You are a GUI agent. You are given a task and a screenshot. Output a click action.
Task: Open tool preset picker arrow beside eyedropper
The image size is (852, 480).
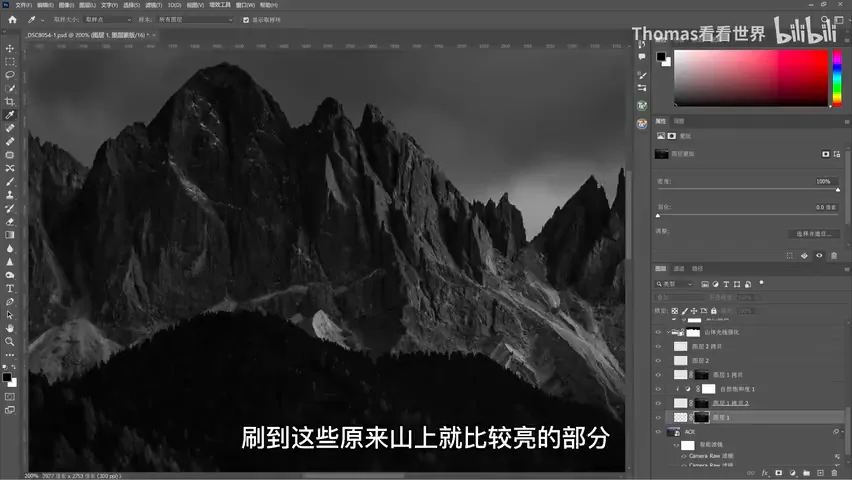[x=42, y=20]
